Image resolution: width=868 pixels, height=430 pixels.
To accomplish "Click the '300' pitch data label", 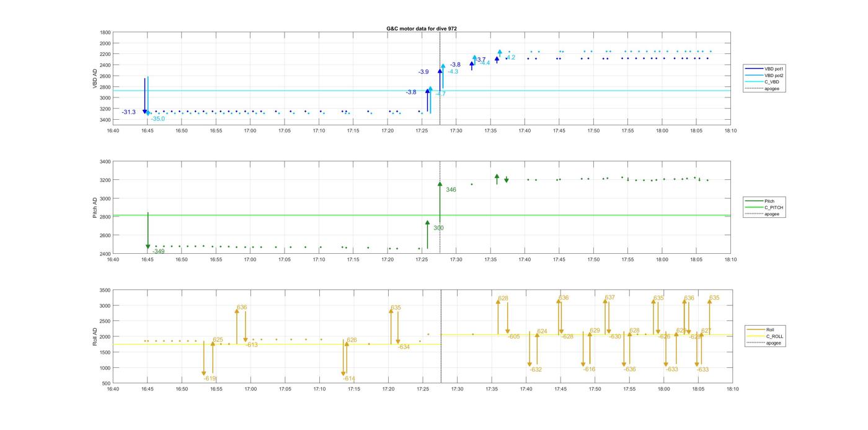I will point(438,228).
